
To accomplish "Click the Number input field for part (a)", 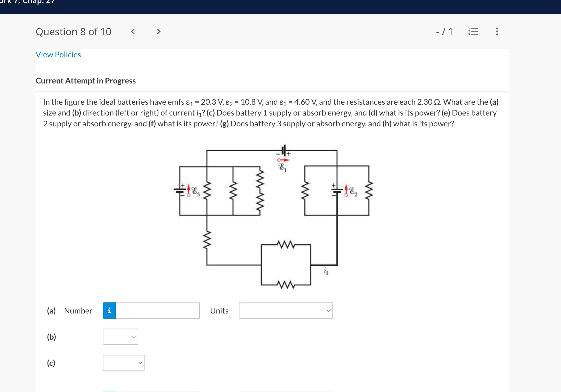I will (x=157, y=310).
